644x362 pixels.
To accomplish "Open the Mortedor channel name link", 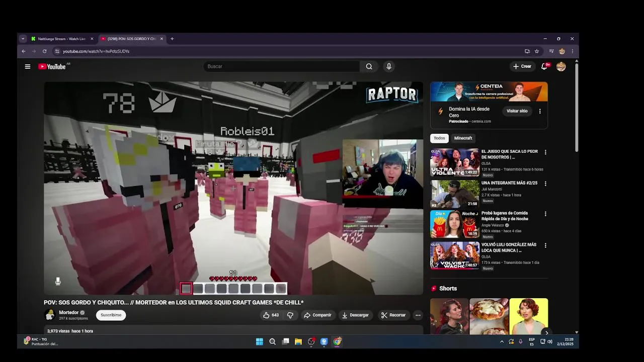I will [x=69, y=313].
